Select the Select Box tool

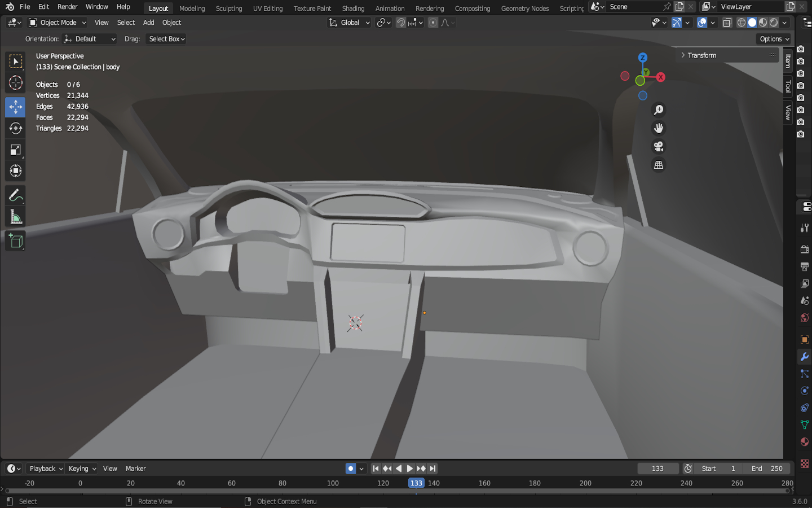(x=15, y=62)
